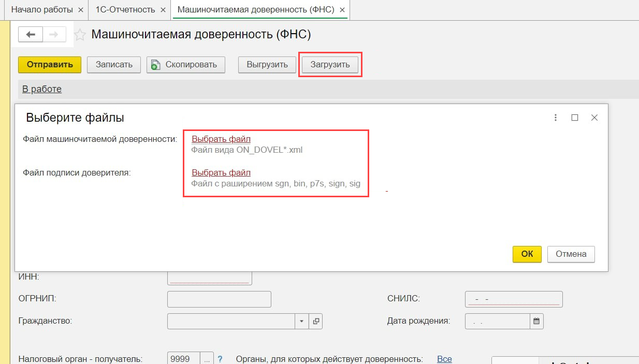Open the Дата рождения calendar picker
Viewport: 639px width, 364px height.
(x=536, y=321)
